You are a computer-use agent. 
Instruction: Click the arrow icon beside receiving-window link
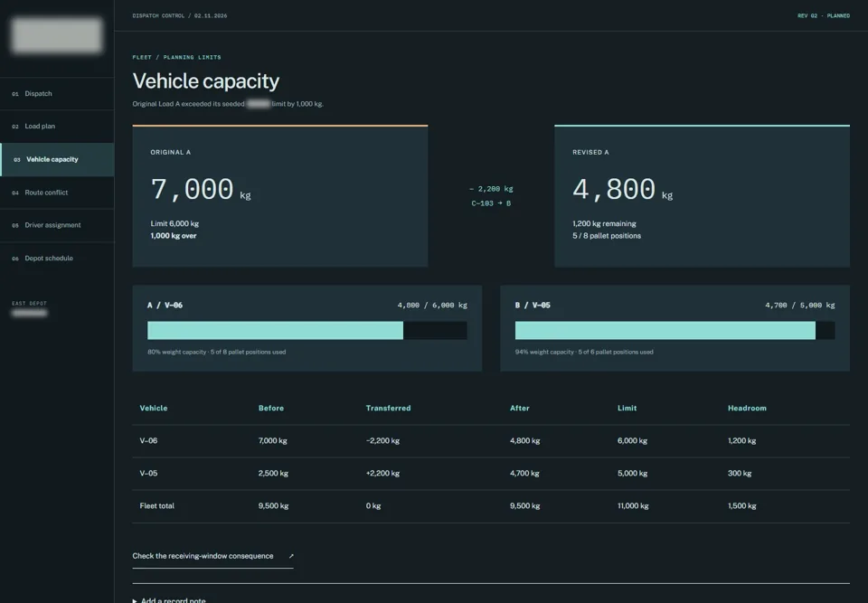[x=291, y=556]
